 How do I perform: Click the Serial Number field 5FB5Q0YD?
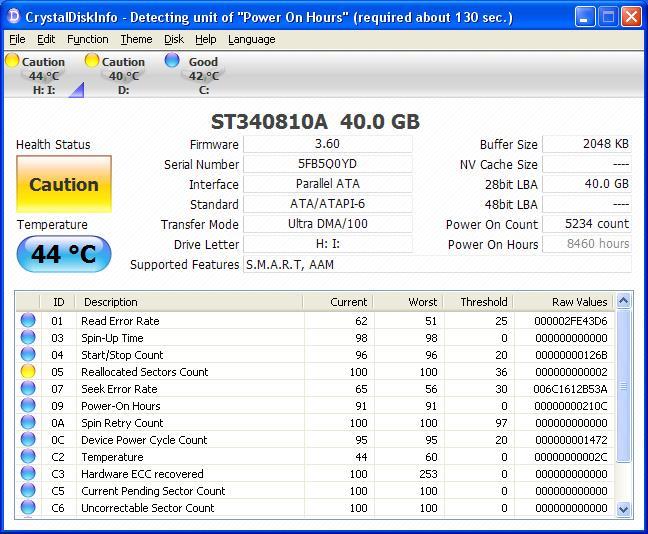[328, 164]
